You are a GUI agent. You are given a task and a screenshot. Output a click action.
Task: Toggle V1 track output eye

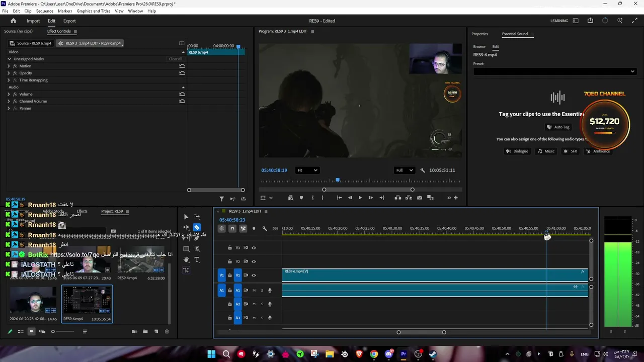tap(254, 275)
